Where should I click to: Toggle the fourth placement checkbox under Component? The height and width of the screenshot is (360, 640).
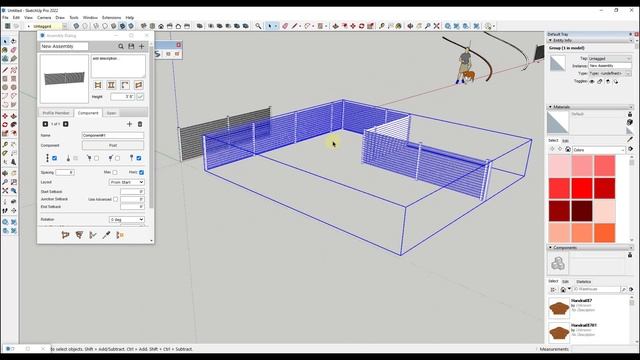point(118,158)
